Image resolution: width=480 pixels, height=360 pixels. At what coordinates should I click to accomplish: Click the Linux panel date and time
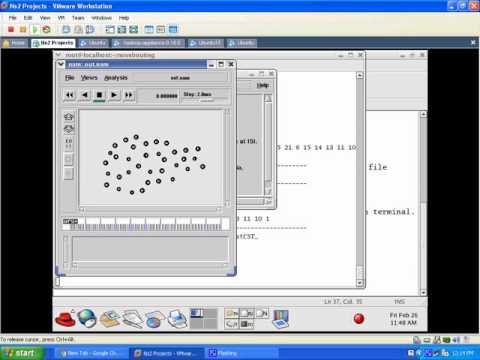pyautogui.click(x=403, y=319)
